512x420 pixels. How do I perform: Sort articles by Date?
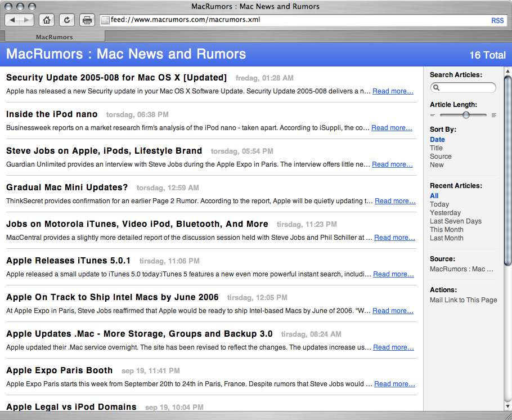click(x=437, y=140)
